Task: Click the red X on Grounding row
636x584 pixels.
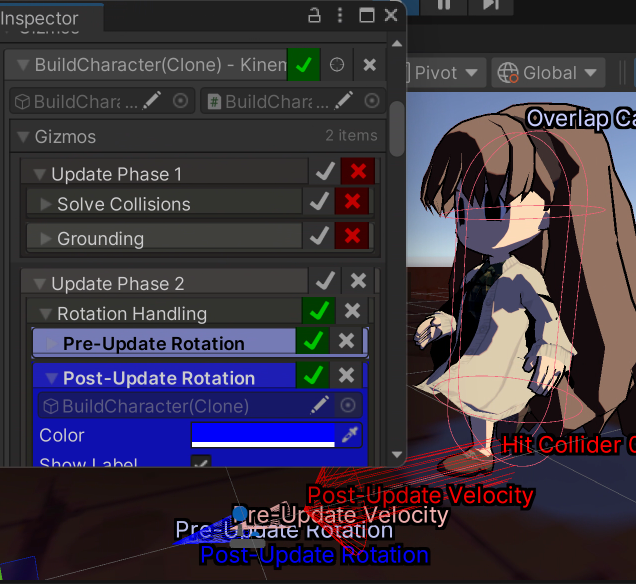Action: click(352, 236)
